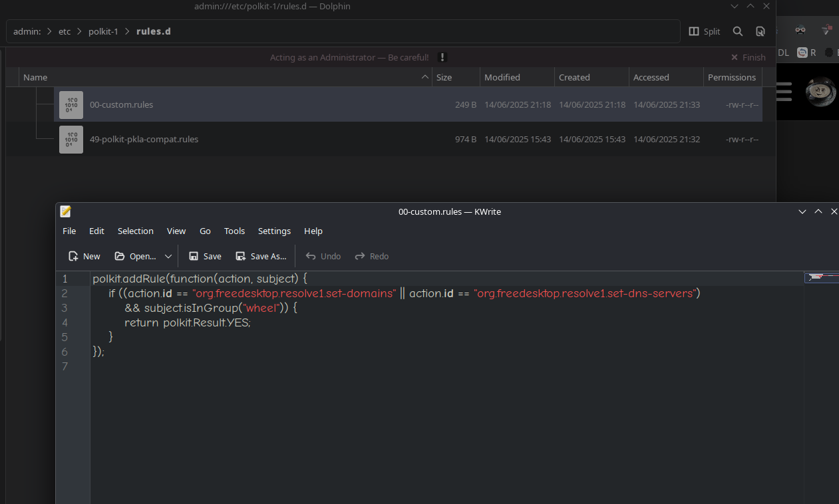Click the 49-polkit-pkla-compat.rules file icon

point(71,140)
